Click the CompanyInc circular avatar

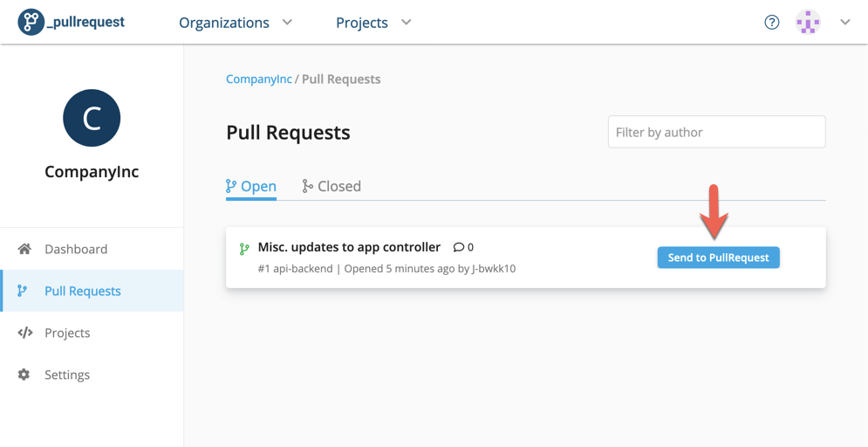(x=92, y=118)
